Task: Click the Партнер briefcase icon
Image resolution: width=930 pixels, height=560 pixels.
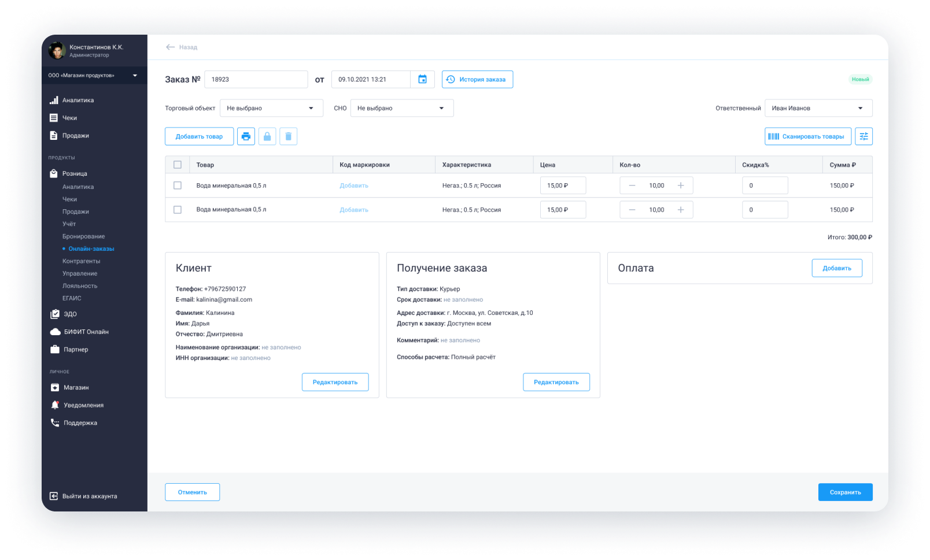Action: coord(55,349)
